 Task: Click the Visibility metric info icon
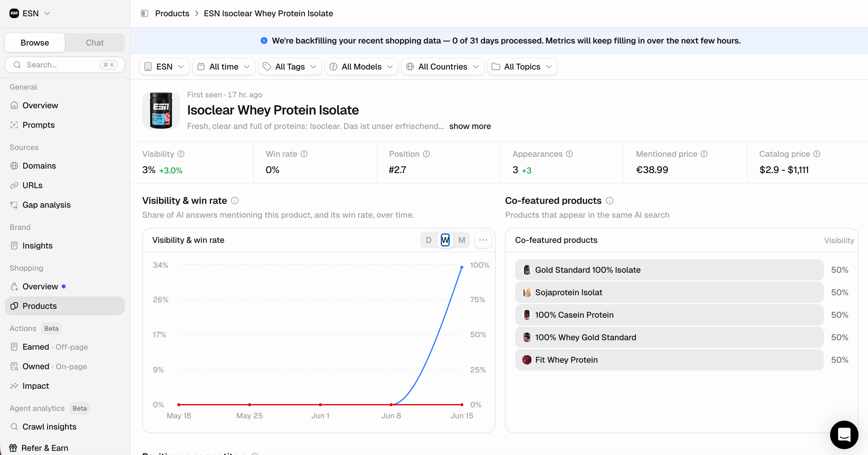[181, 154]
